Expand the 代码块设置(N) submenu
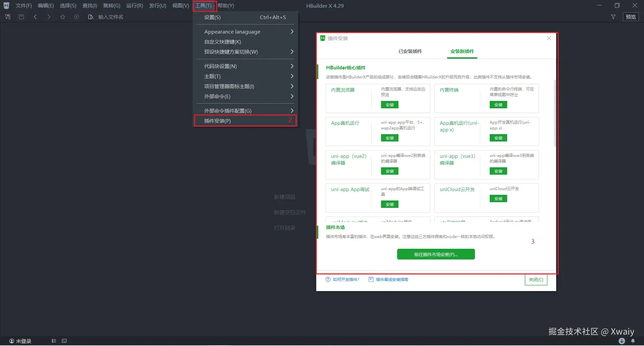Screen dimensions: 644x346 [x=246, y=66]
